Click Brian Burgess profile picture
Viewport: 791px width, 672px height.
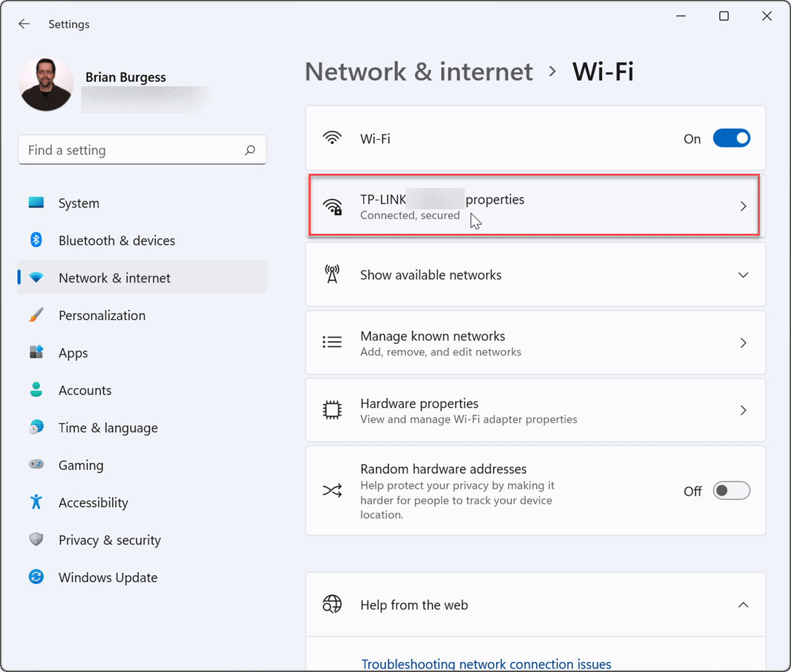tap(46, 83)
